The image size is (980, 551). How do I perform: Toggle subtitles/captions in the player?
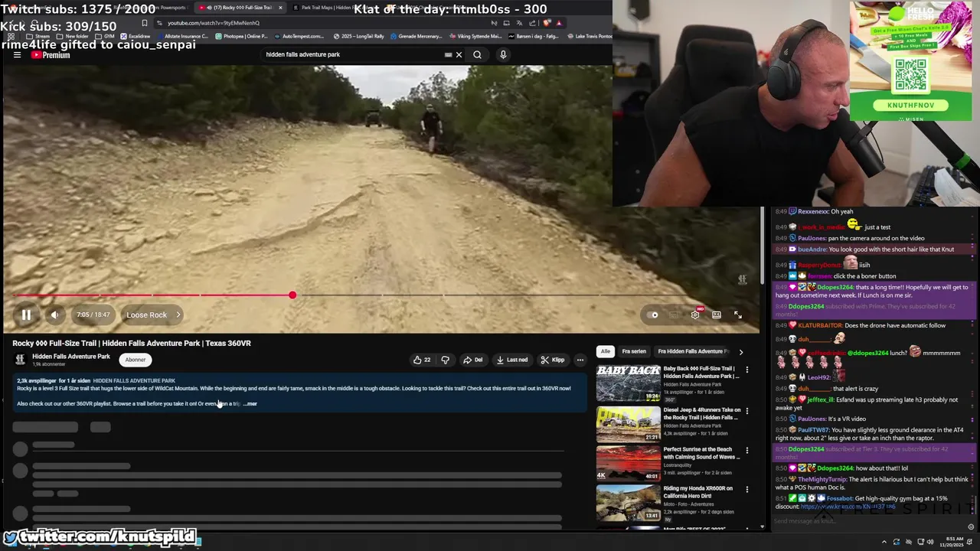[673, 315]
